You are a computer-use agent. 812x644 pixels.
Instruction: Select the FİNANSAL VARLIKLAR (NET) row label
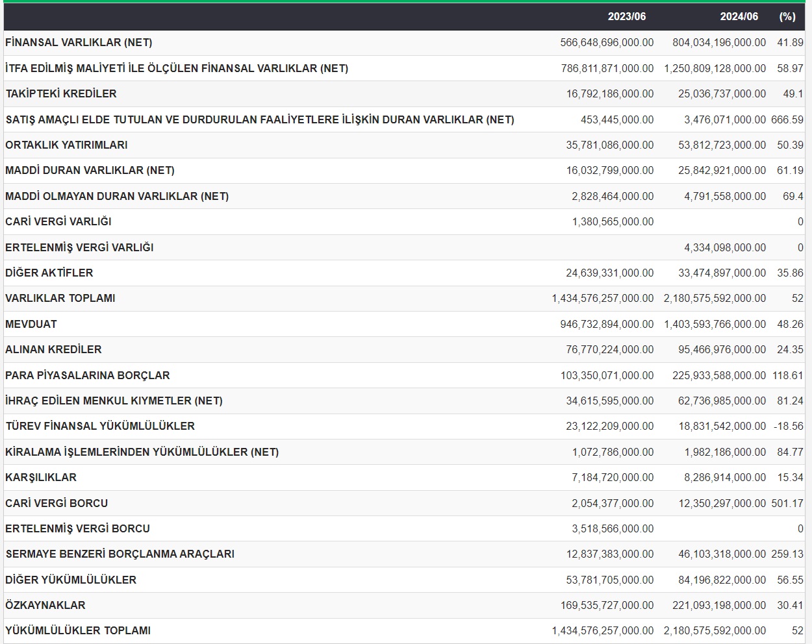(79, 42)
